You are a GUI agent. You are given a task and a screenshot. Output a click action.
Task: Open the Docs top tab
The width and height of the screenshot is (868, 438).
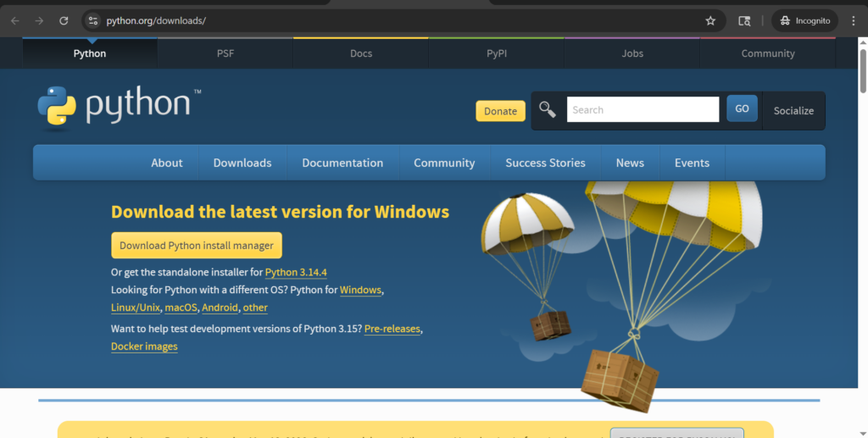pyautogui.click(x=361, y=53)
